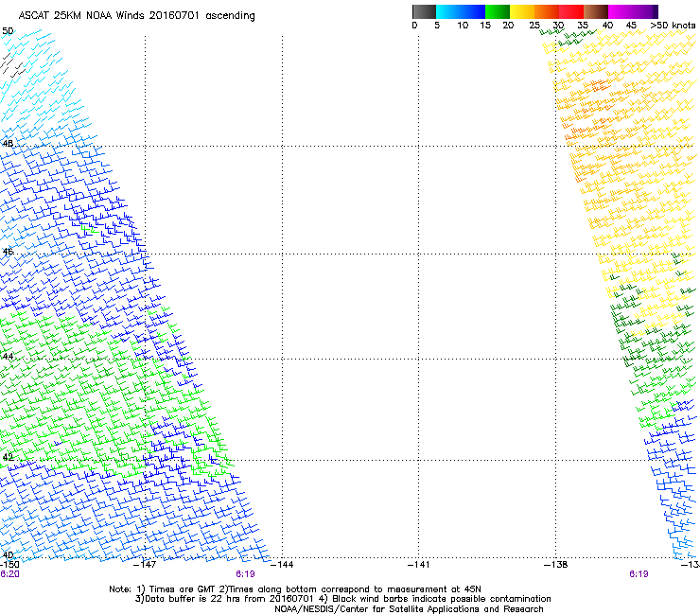Click the purple '6:20' pass time label

click(9, 574)
